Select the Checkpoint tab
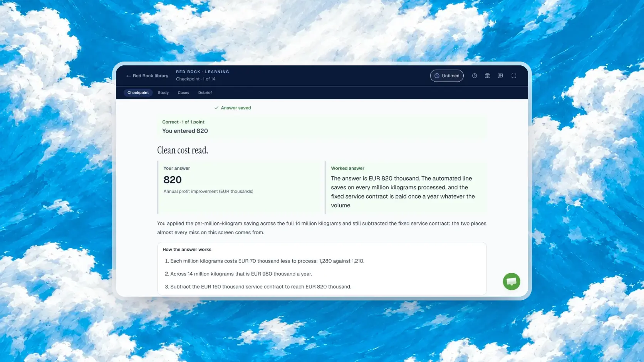The image size is (644, 362). pyautogui.click(x=138, y=93)
